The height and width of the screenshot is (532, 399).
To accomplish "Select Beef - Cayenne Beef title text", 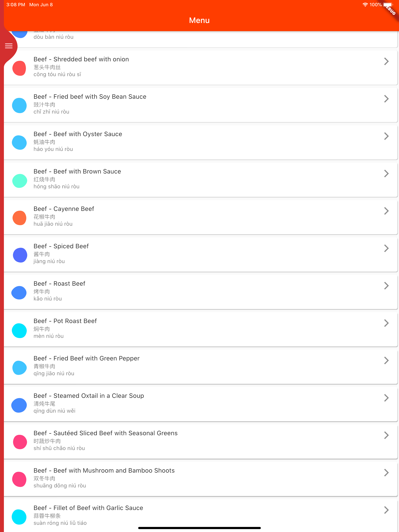I will tap(64, 209).
